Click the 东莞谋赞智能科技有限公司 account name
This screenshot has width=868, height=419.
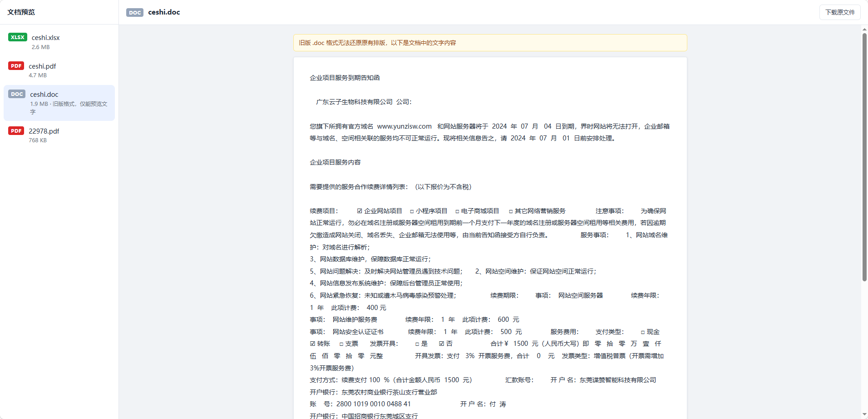[x=618, y=380]
